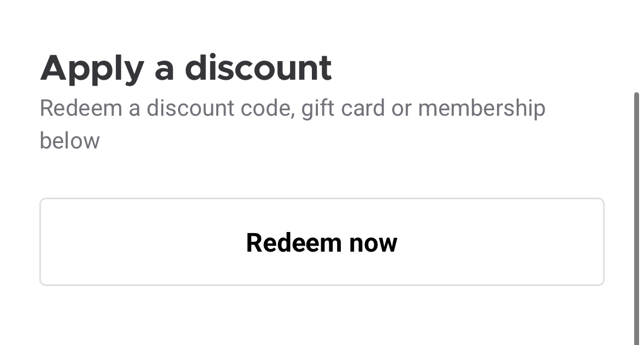This screenshot has width=644, height=345.
Task: Click the word "Apply" in the title
Action: 92,69
